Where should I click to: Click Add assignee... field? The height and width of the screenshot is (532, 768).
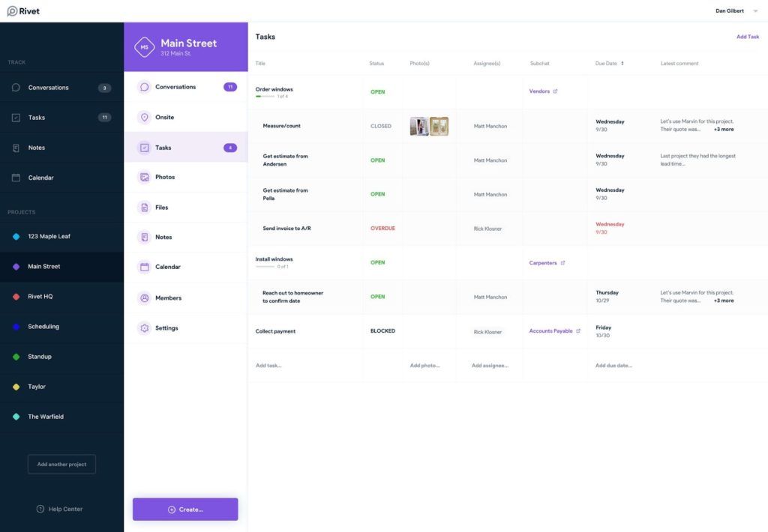(490, 366)
